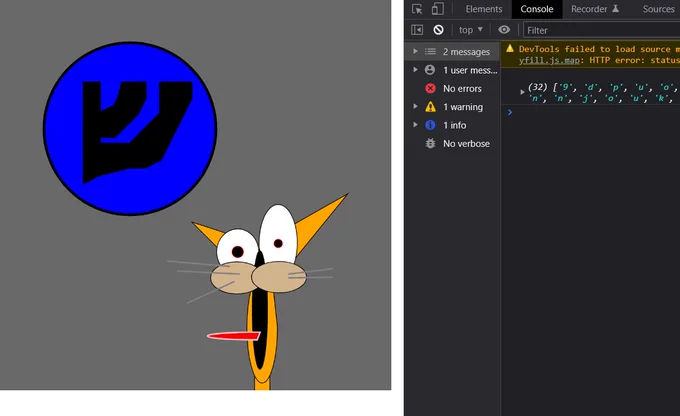Toggle the device toolbar icon

438,9
